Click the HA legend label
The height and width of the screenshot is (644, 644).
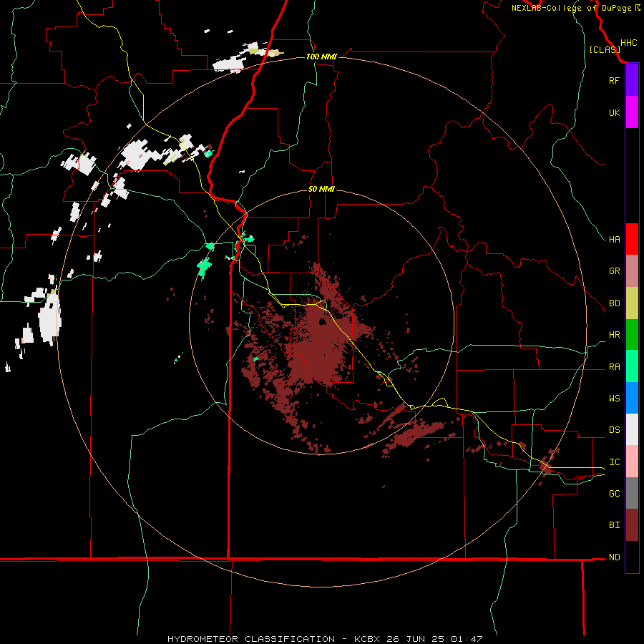pos(614,239)
